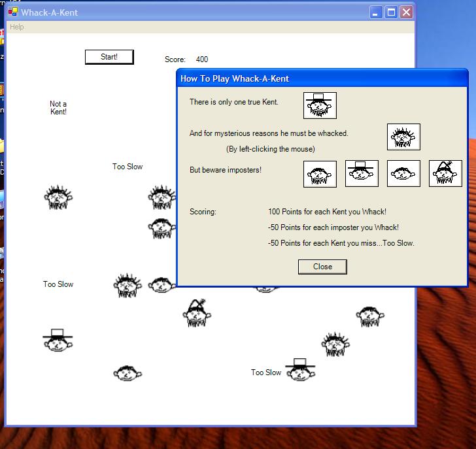Click the '100 Points for each Kent you Whack!' line
The image size is (476, 449).
coord(327,212)
